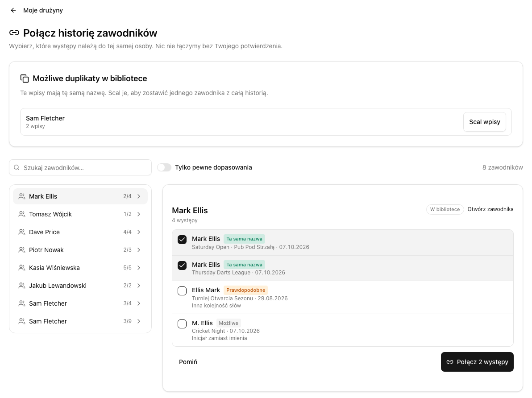Click the Ta sama nazwa badge on Saturday Open row

coord(244,239)
